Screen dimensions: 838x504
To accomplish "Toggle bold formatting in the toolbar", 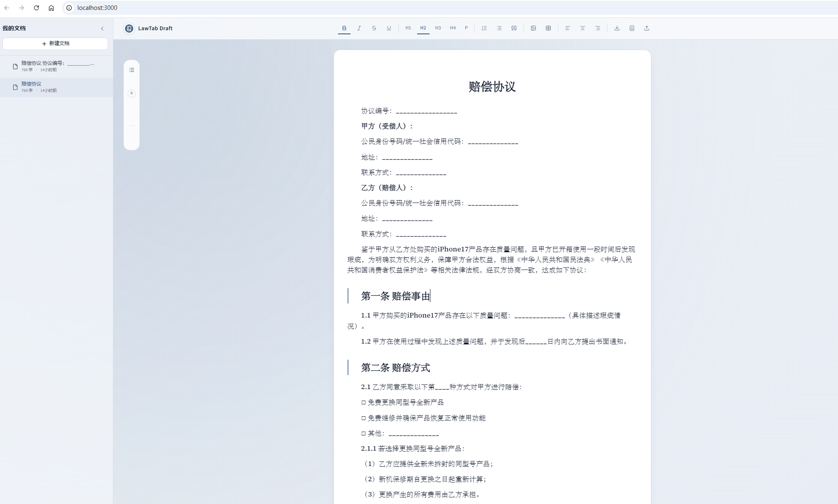I will pos(344,28).
